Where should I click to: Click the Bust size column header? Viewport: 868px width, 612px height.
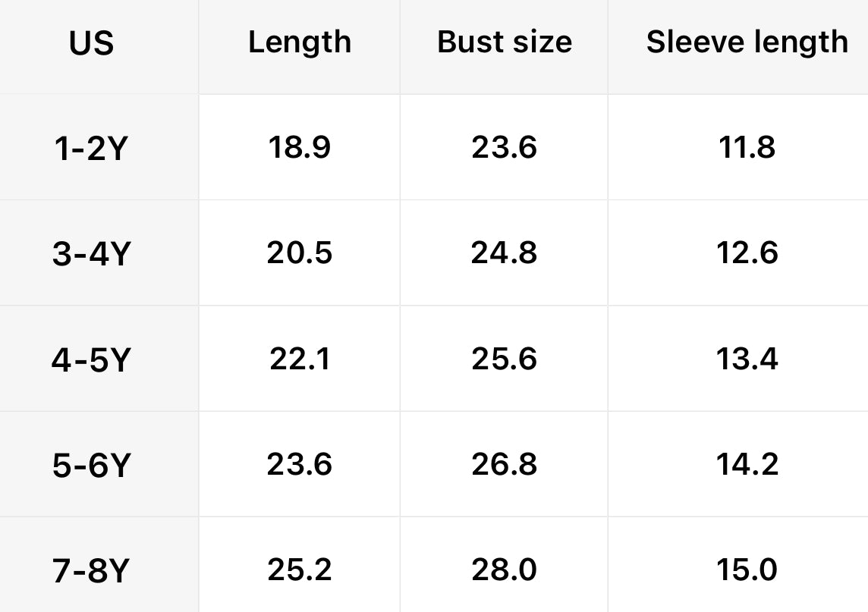click(505, 42)
